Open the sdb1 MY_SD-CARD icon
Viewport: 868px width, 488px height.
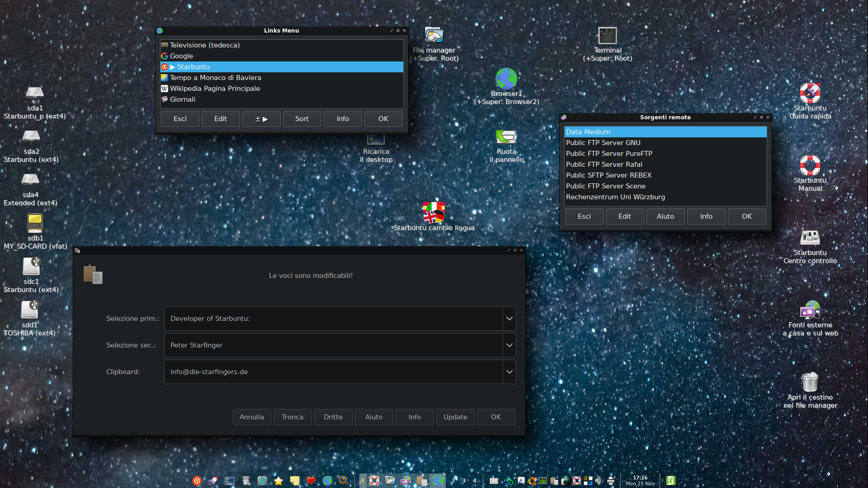[x=35, y=223]
